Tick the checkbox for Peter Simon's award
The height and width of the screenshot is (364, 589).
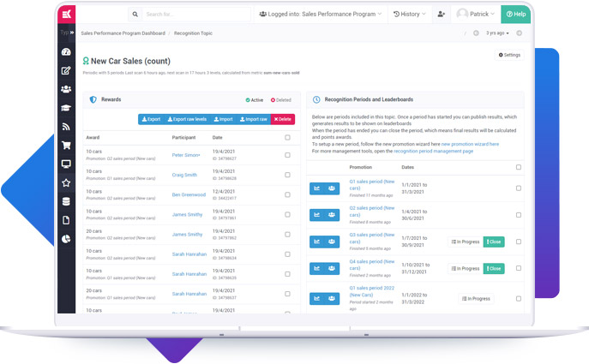(x=287, y=155)
